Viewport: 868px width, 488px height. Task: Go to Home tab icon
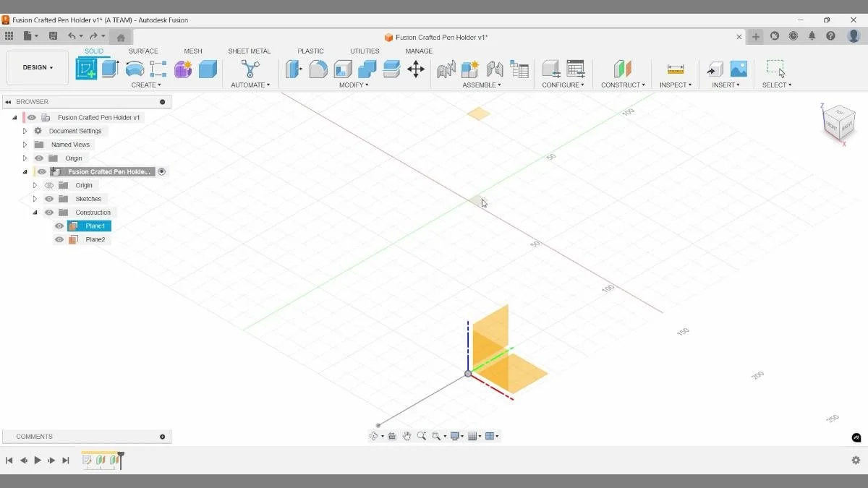pyautogui.click(x=121, y=37)
